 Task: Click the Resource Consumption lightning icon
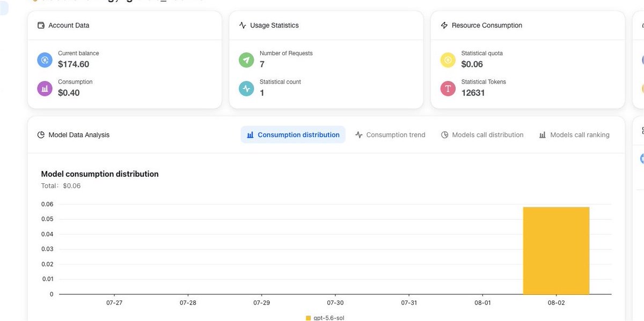444,25
